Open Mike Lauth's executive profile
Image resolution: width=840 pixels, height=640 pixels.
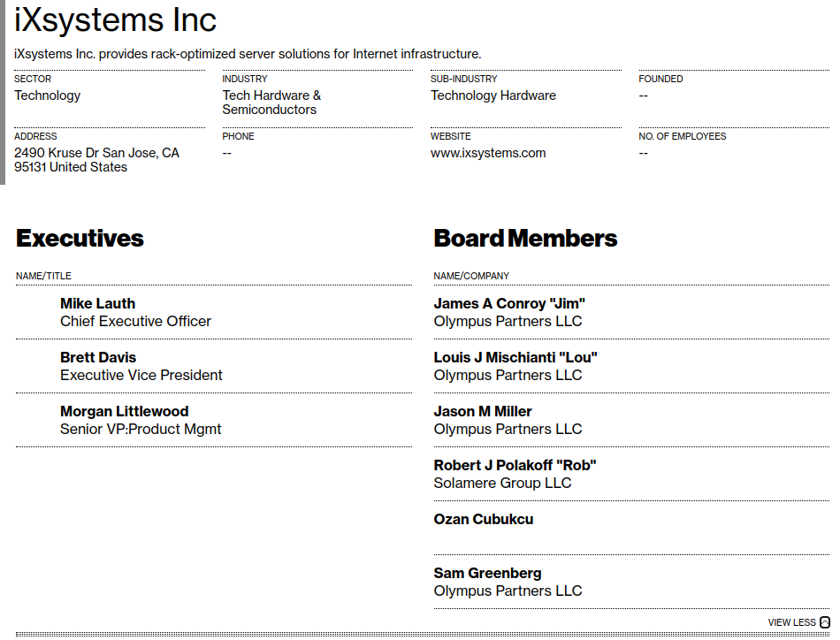point(97,304)
